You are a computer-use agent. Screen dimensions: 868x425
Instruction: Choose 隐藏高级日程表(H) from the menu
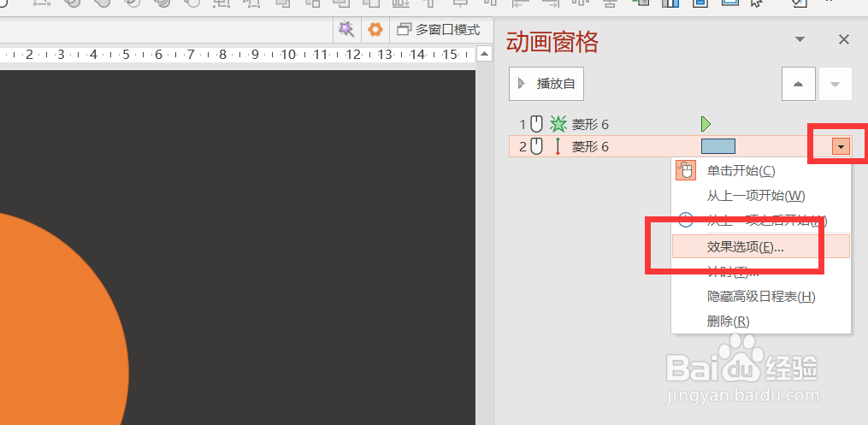(760, 297)
